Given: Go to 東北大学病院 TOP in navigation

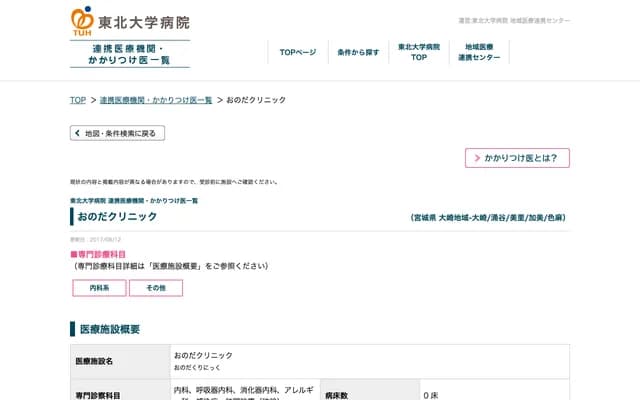Looking at the screenshot, I should tap(419, 52).
